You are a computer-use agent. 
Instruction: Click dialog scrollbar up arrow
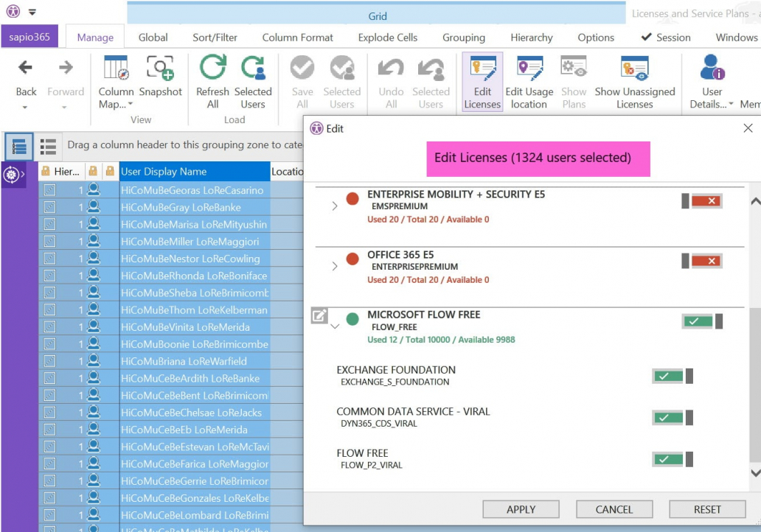(756, 200)
